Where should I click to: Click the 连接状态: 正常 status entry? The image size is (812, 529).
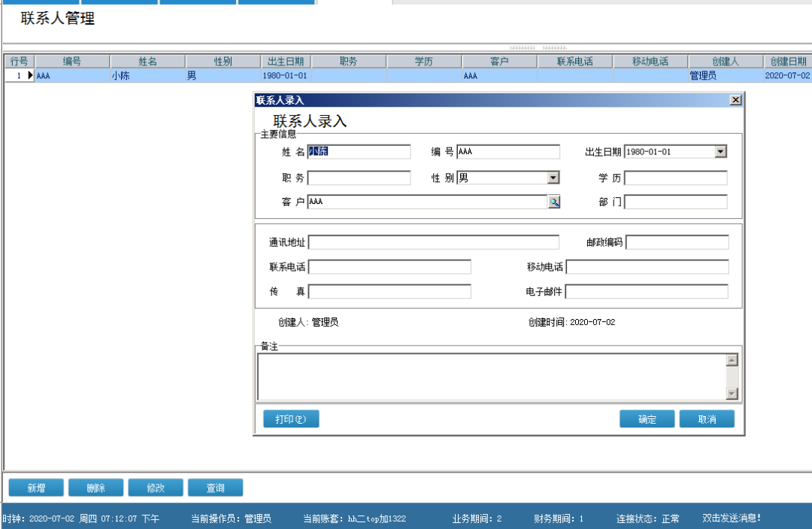pos(648,518)
